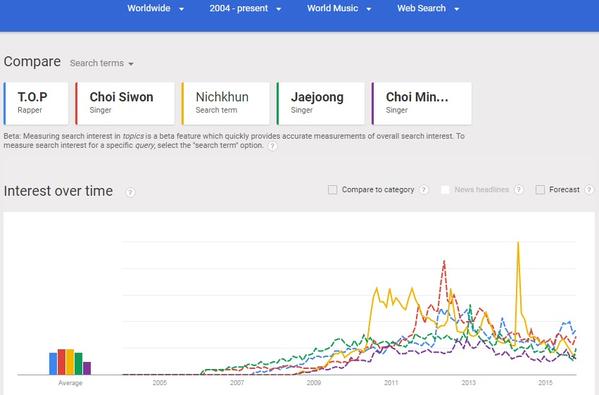Open the 2004 - present date range dropdown
Viewport: 599px width, 395px height.
click(x=245, y=8)
